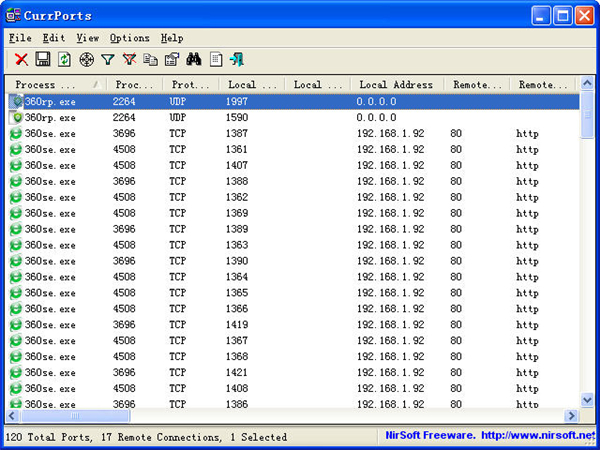Screen dimensions: 600x450
Task: Open the View menu
Action: click(x=88, y=38)
